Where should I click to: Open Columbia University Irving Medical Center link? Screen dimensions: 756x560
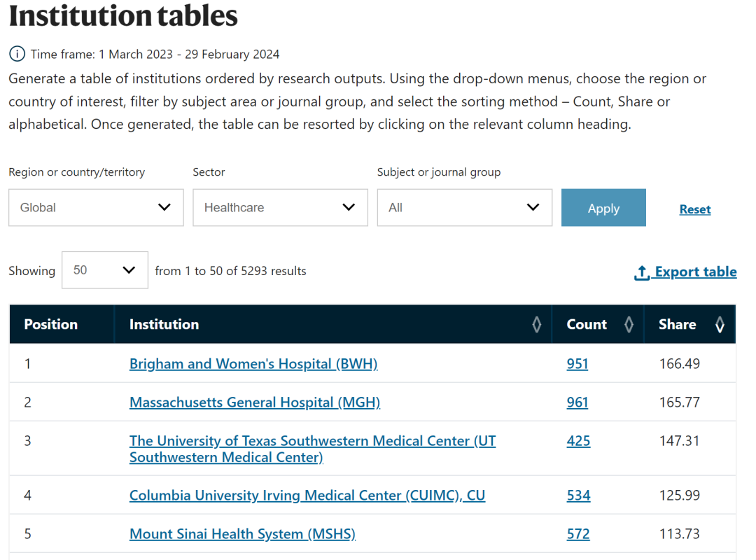[307, 496]
